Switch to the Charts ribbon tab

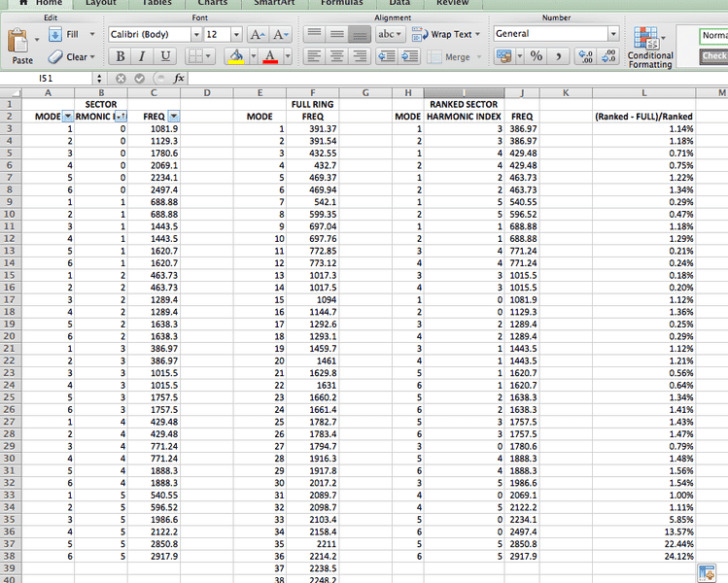(212, 3)
